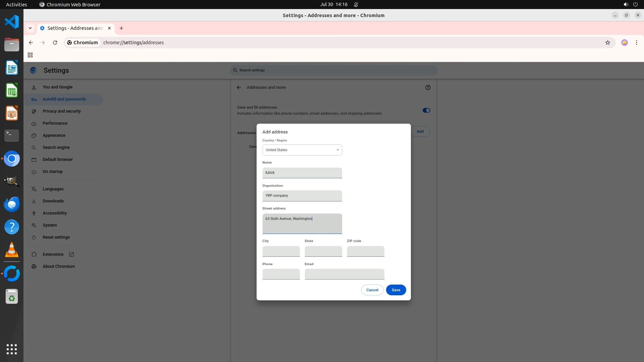This screenshot has height=362, width=644.
Task: Click the ZIP code input field
Action: pos(365,251)
